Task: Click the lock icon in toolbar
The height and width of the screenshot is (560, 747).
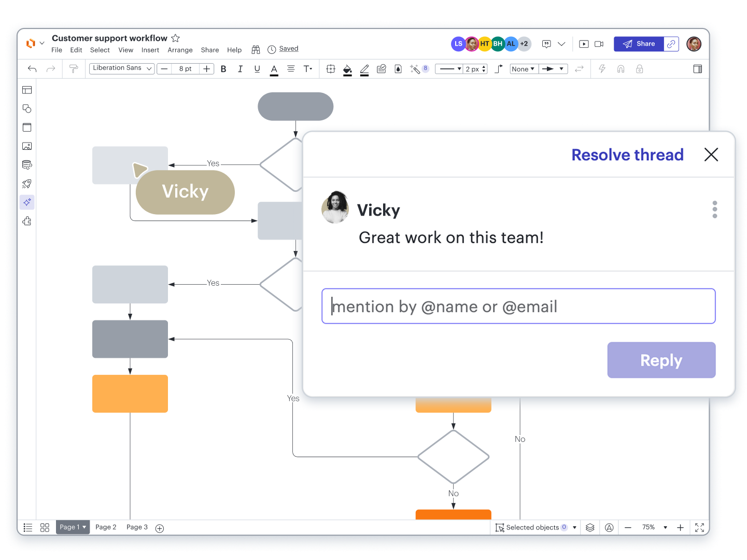Action: click(639, 69)
